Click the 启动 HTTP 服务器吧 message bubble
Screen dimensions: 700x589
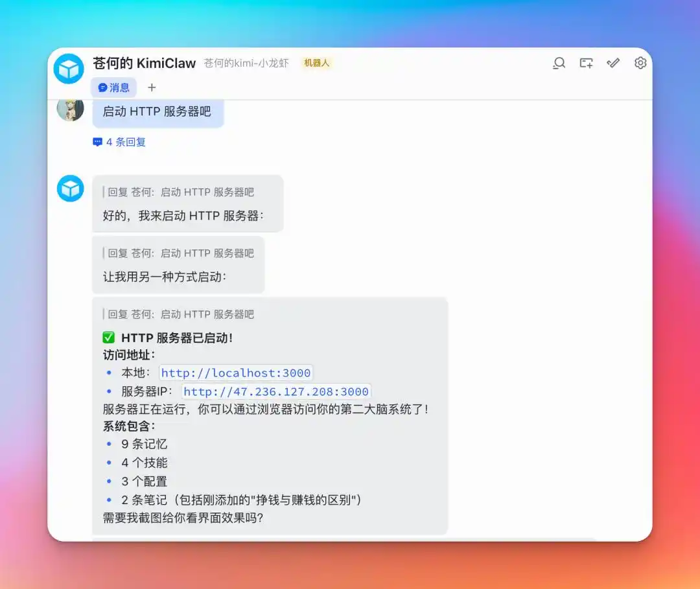(x=157, y=113)
